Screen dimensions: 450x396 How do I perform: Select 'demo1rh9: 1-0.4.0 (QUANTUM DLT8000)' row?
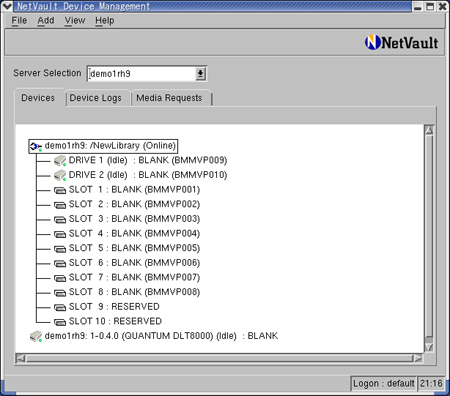click(x=154, y=336)
